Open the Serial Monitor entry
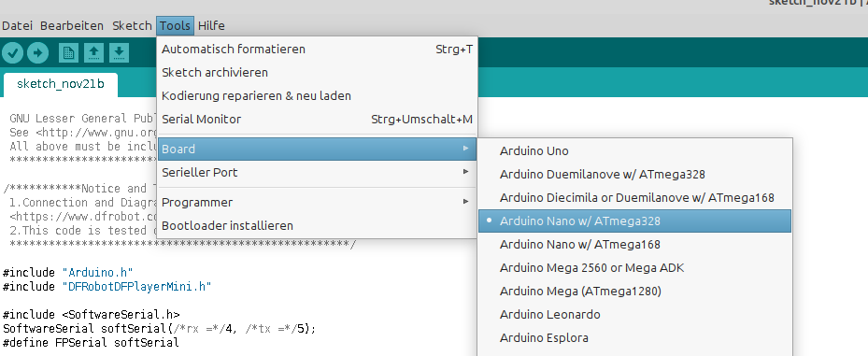868x356 pixels. [x=317, y=119]
